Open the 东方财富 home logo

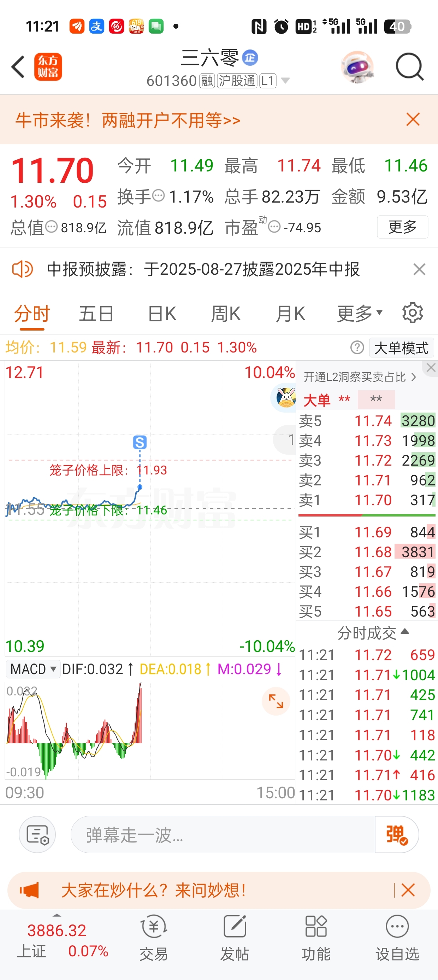click(48, 67)
